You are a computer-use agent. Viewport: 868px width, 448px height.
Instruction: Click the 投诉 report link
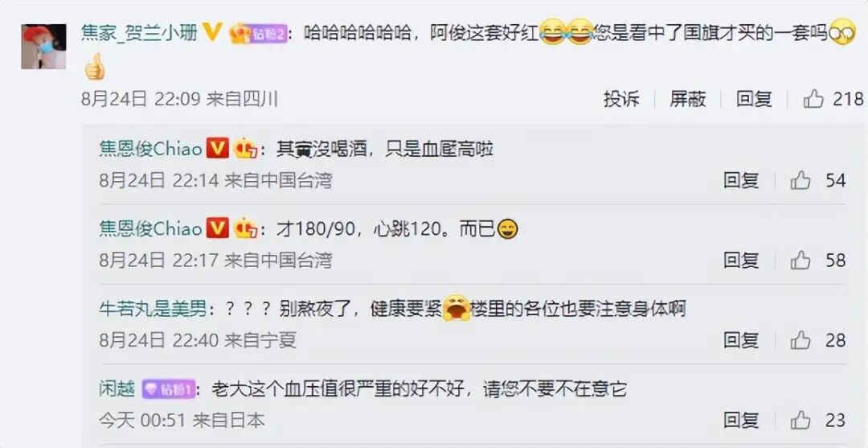(621, 99)
